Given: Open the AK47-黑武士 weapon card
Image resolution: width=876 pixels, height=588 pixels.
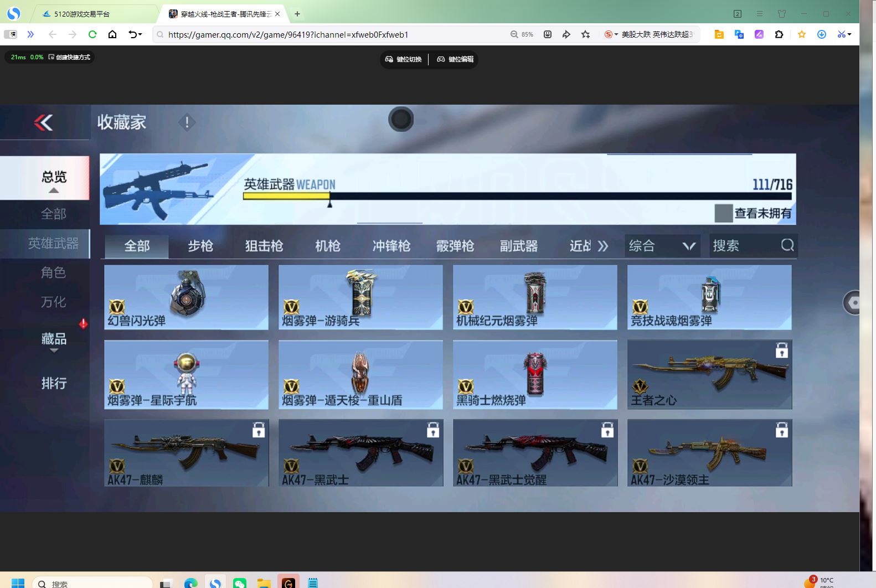Looking at the screenshot, I should (360, 453).
